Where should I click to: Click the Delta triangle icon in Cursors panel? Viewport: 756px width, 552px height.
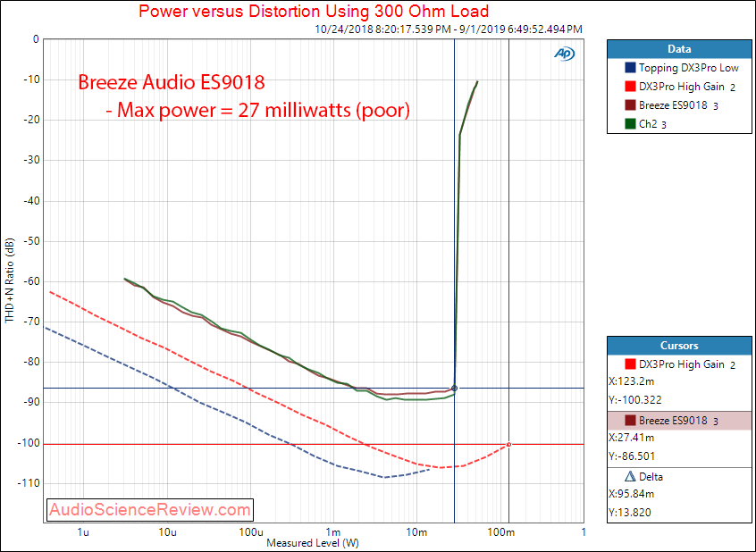pyautogui.click(x=630, y=477)
